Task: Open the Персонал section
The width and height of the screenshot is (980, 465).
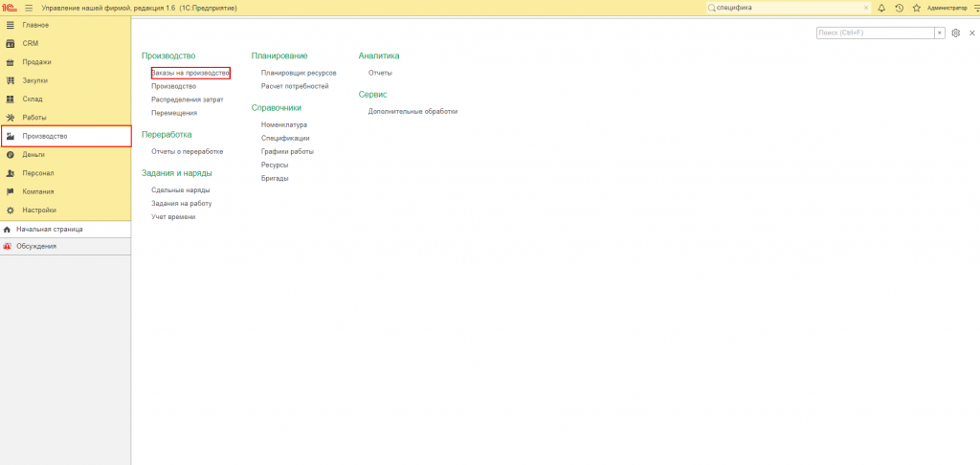Action: (x=38, y=173)
